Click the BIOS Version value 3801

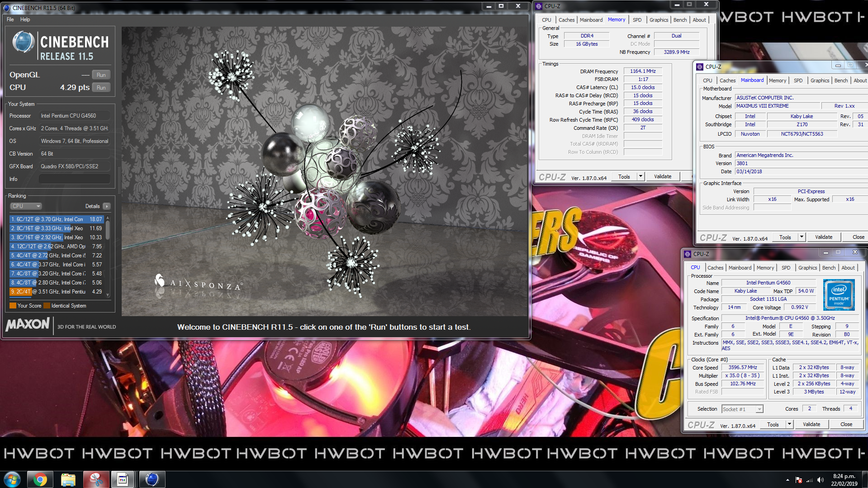802,164
